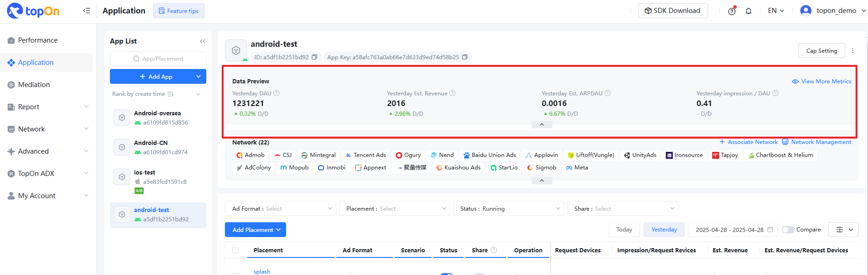The image size is (868, 275).
Task: Open the Status Running dropdown
Action: click(x=509, y=209)
